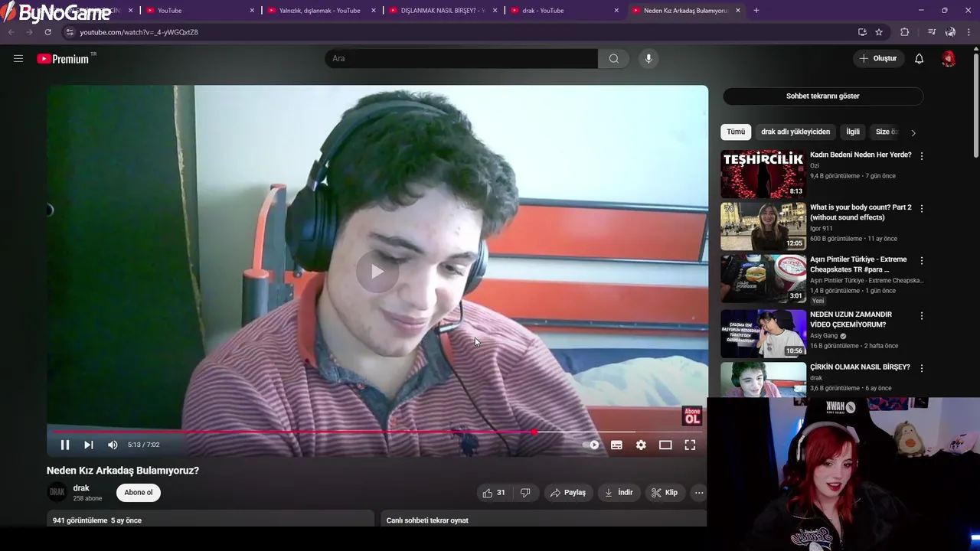The width and height of the screenshot is (980, 551).
Task: Open a new browser tab
Action: pos(756,11)
